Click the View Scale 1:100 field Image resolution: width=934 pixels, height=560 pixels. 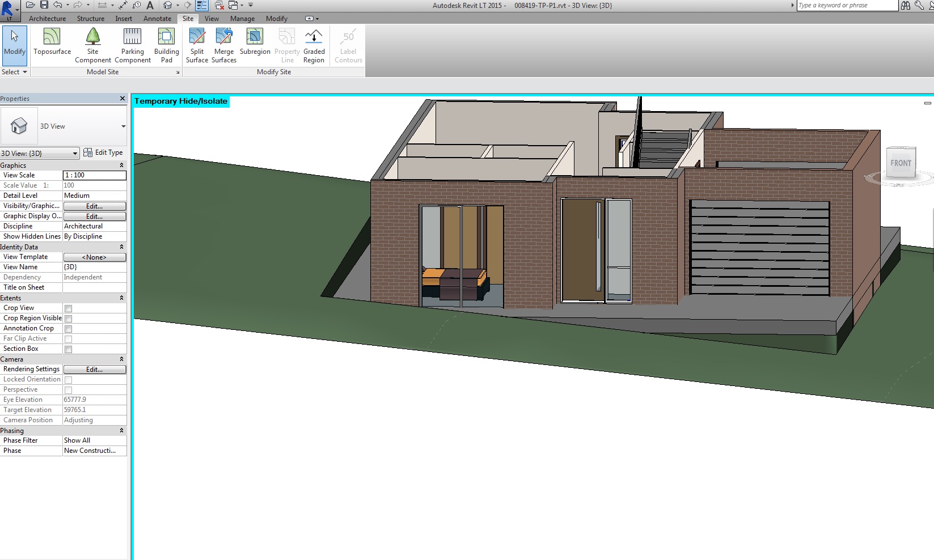pyautogui.click(x=95, y=175)
